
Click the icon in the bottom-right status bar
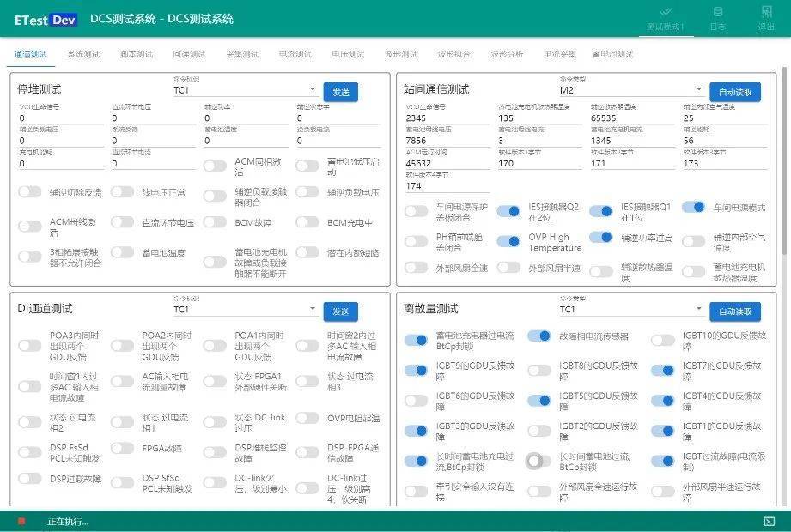[x=770, y=520]
